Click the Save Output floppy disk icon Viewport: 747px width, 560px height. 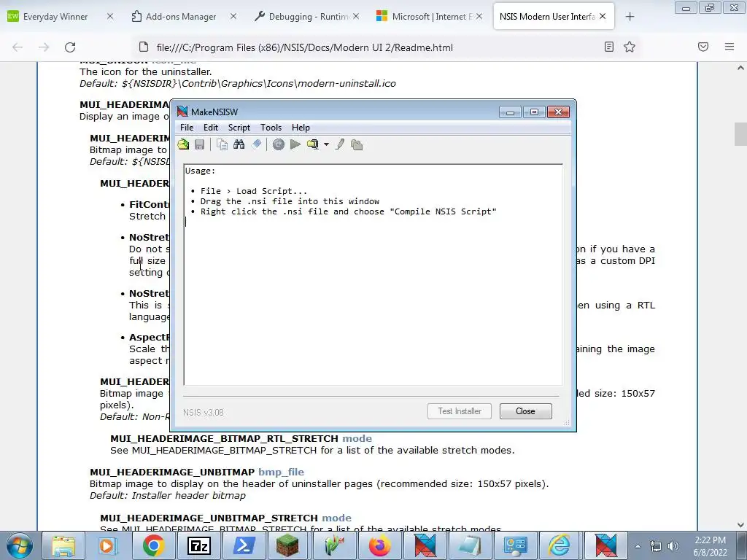200,144
